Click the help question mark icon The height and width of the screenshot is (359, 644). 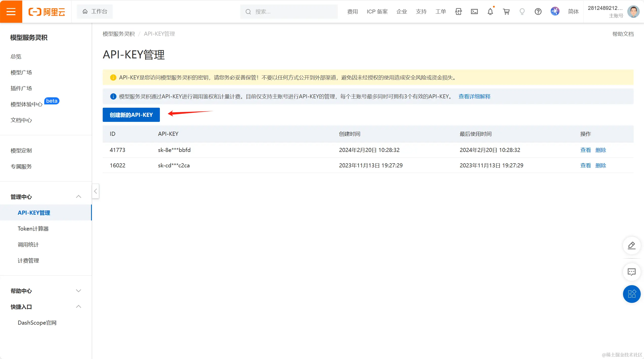coord(538,11)
